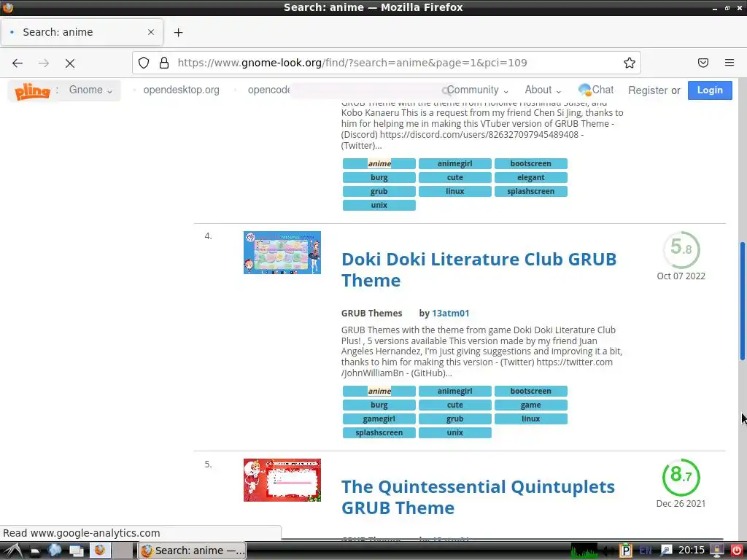Open Doki Doki Literature Club GRUB Theme
This screenshot has width=747, height=560.
(479, 270)
